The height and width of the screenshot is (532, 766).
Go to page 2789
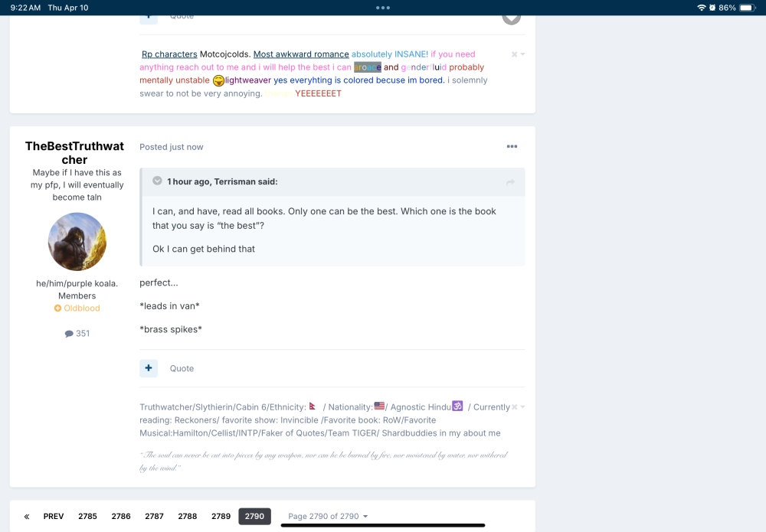click(x=221, y=517)
